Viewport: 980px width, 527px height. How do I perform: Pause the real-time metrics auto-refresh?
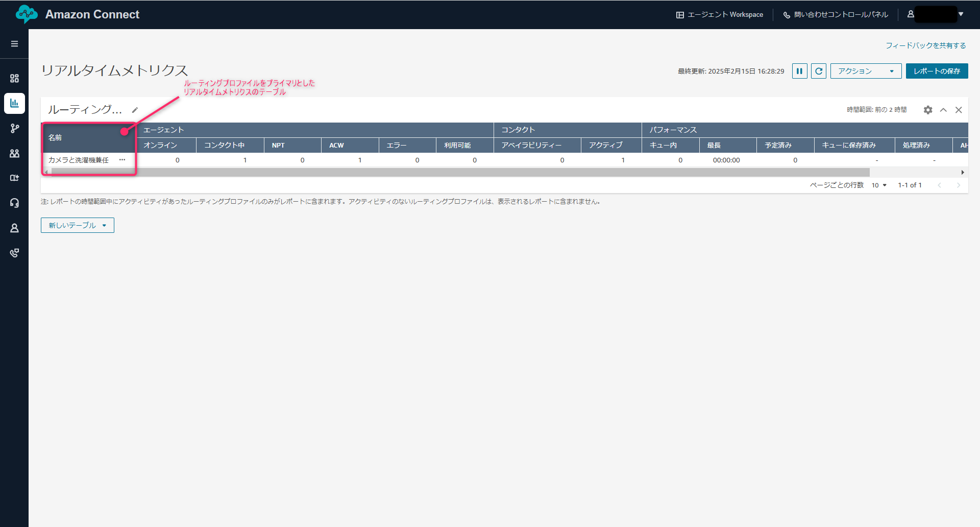coord(799,71)
